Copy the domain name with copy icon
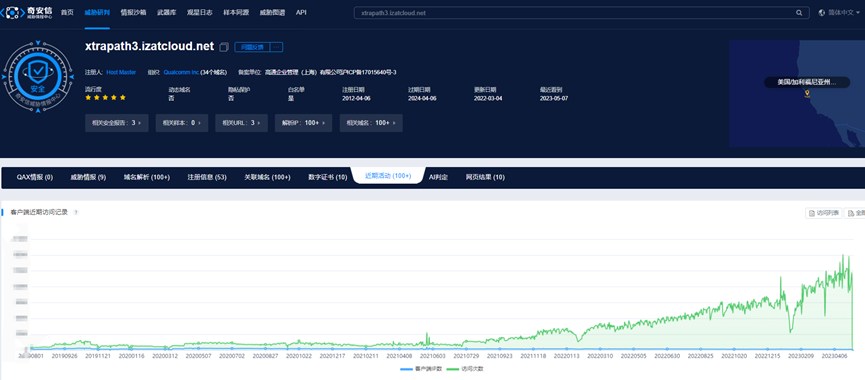This screenshot has height=380, width=865. coord(223,47)
